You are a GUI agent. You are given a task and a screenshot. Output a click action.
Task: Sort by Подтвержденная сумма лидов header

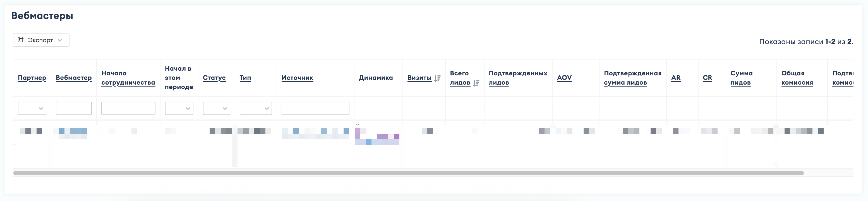point(632,78)
